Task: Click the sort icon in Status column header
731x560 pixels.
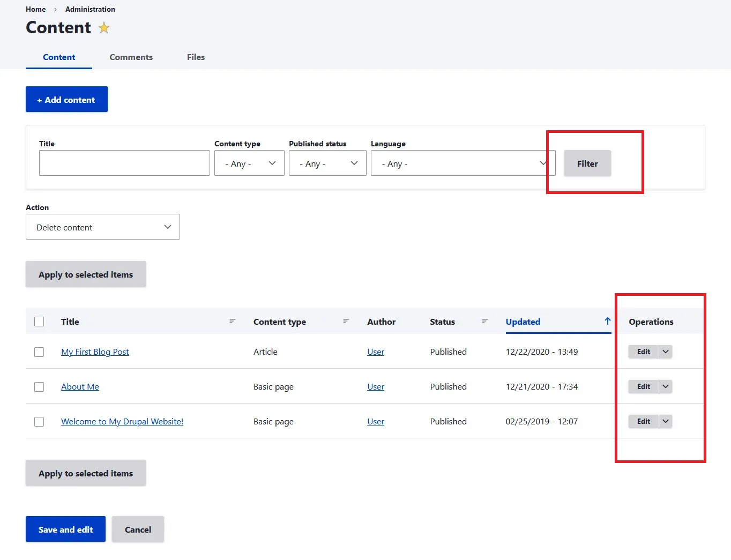Action: [x=485, y=321]
